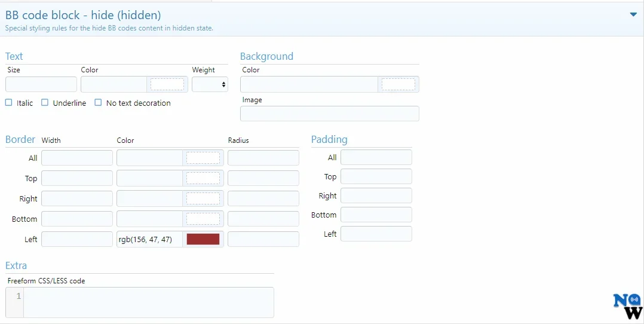Click the Freeform CSS/LESS code editor

pyautogui.click(x=148, y=302)
